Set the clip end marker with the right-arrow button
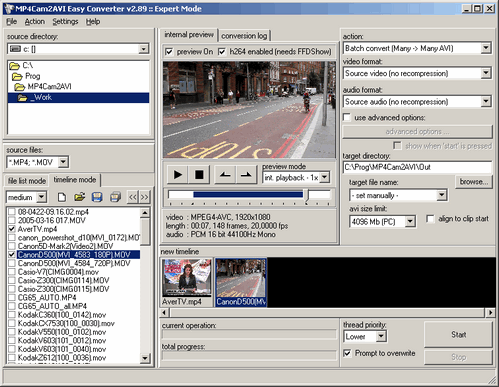499x387 pixels. [x=246, y=174]
